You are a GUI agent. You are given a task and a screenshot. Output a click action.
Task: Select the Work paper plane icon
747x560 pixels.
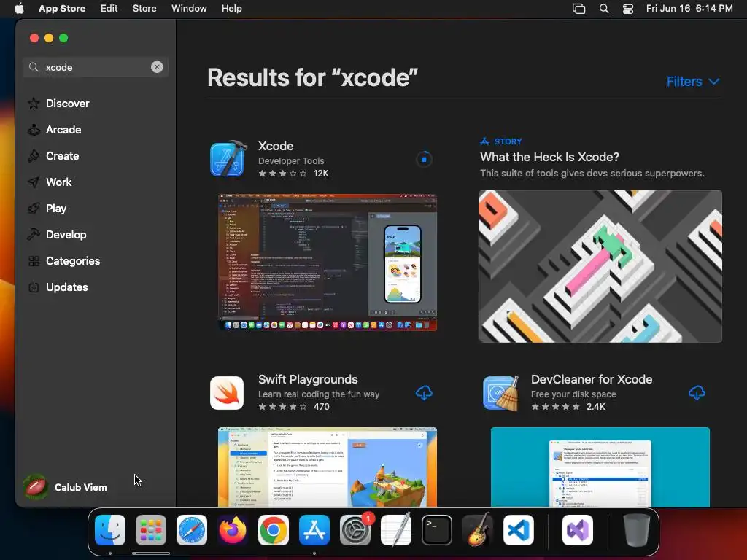coord(34,182)
